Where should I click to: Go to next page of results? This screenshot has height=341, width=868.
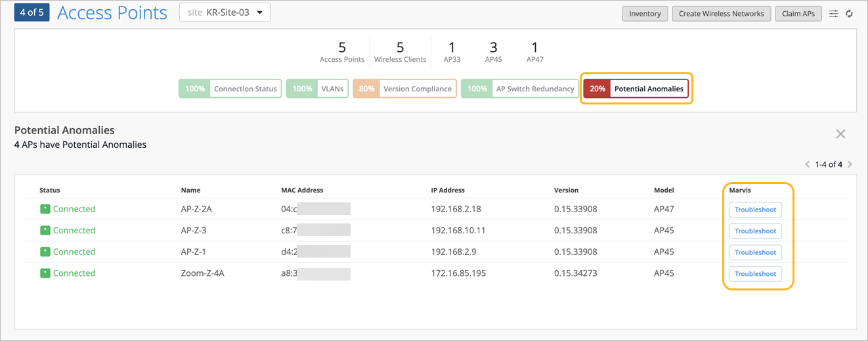850,164
